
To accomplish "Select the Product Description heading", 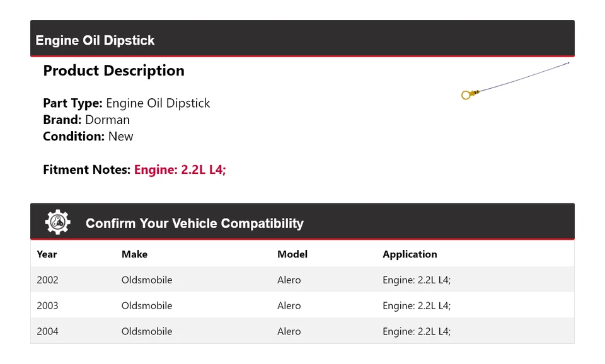I will click(113, 71).
